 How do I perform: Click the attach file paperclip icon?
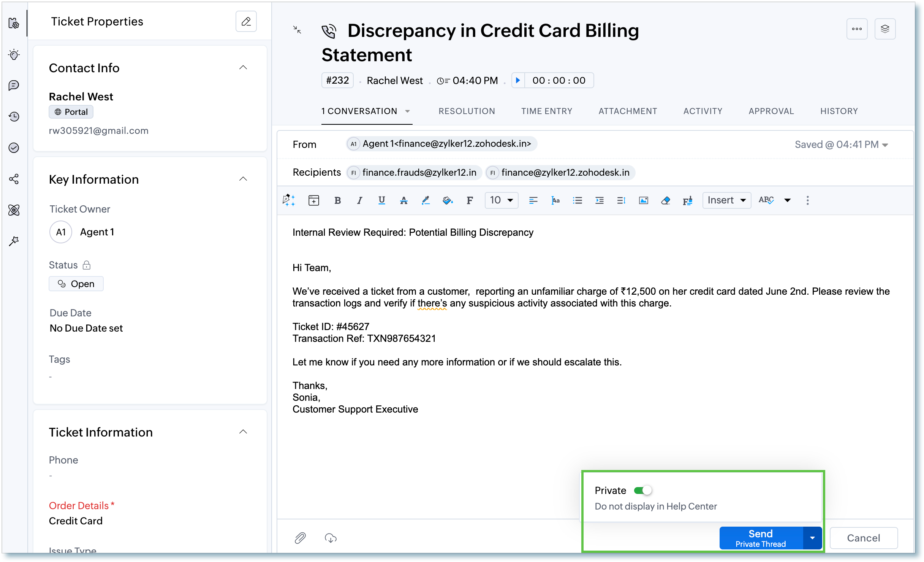tap(300, 538)
